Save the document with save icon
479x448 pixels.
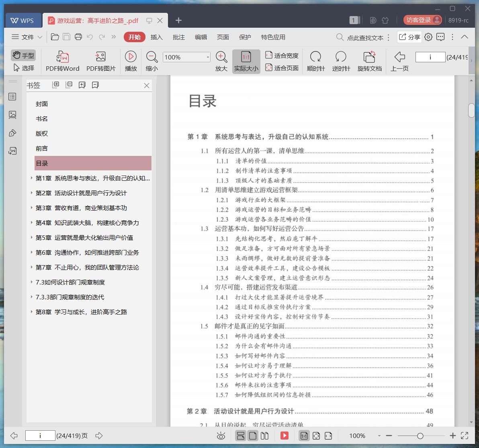[x=66, y=37]
